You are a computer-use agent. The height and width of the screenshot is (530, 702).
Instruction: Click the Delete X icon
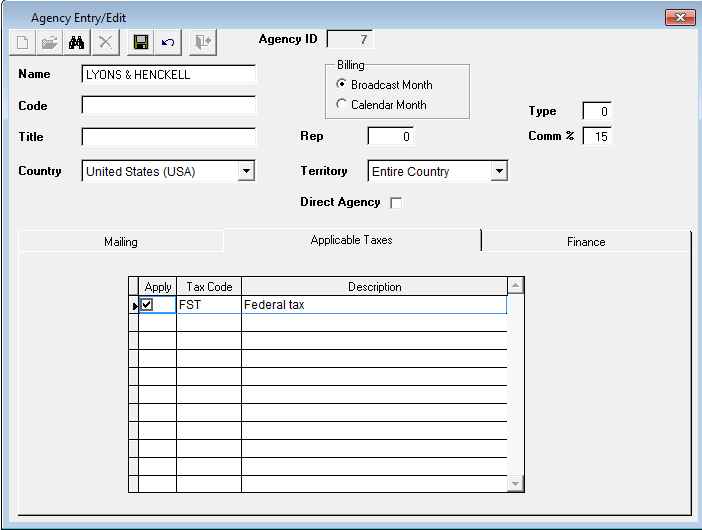point(106,42)
